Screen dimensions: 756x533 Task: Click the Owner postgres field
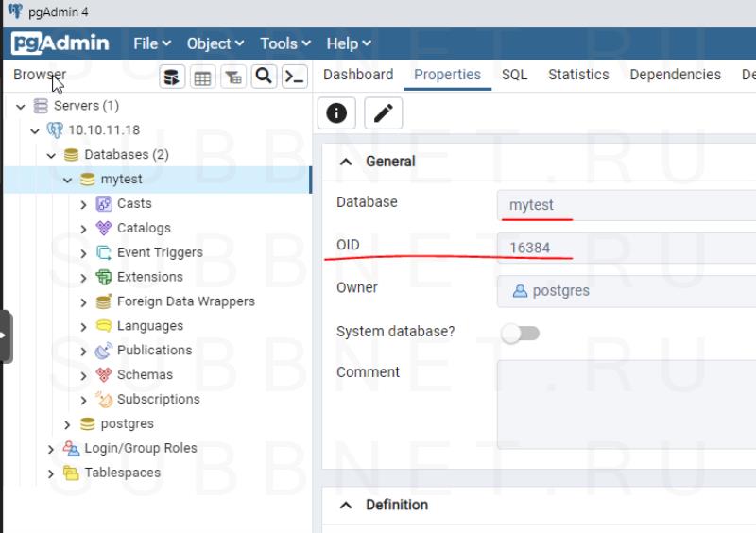(626, 291)
